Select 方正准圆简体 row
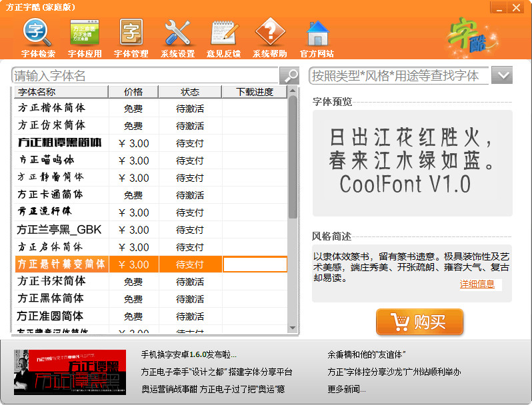532x405 pixels. point(151,316)
